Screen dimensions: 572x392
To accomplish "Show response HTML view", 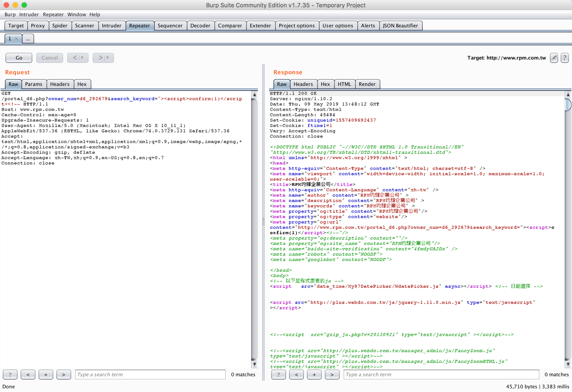I will [x=345, y=84].
